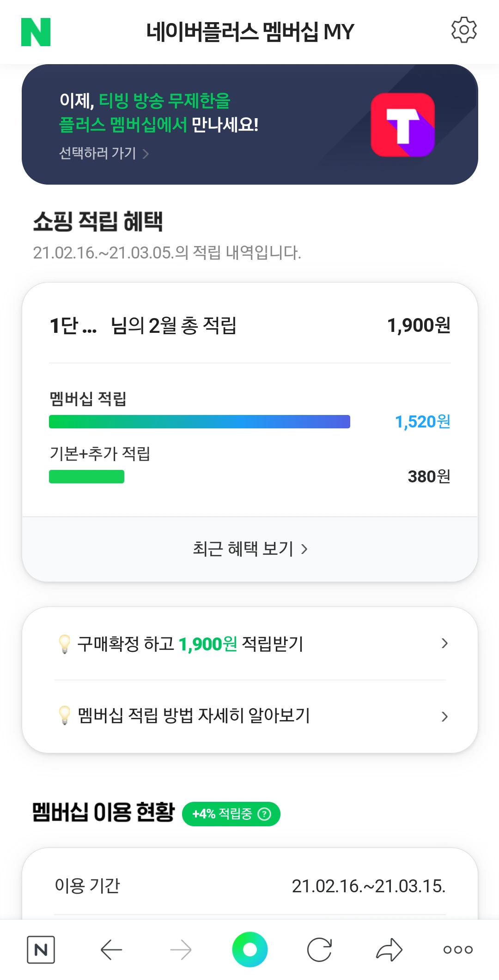Tap the 1,520원 membership amount
The image size is (499, 980).
point(422,421)
